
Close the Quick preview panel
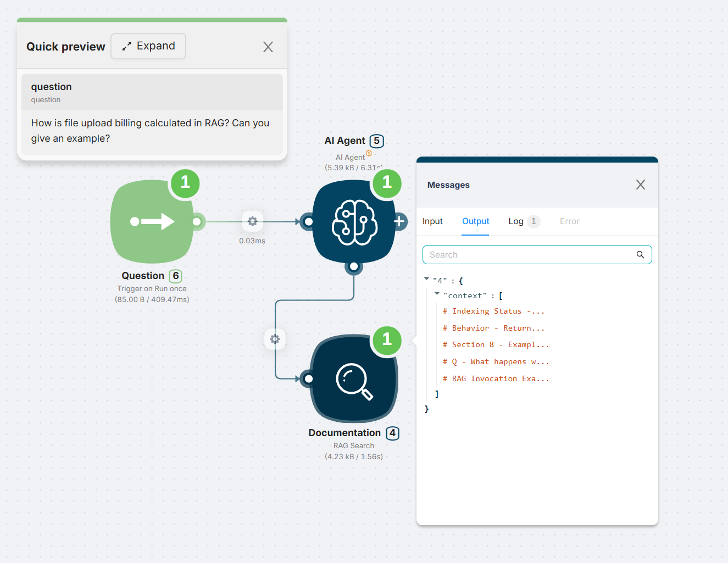[268, 47]
